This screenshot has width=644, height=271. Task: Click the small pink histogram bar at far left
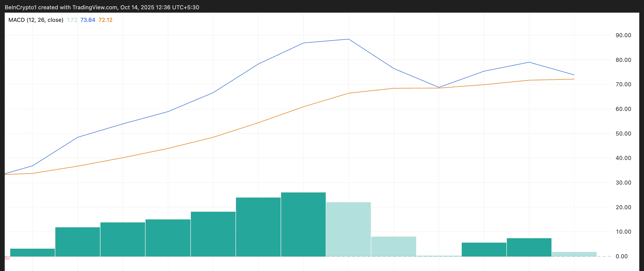pyautogui.click(x=7, y=258)
